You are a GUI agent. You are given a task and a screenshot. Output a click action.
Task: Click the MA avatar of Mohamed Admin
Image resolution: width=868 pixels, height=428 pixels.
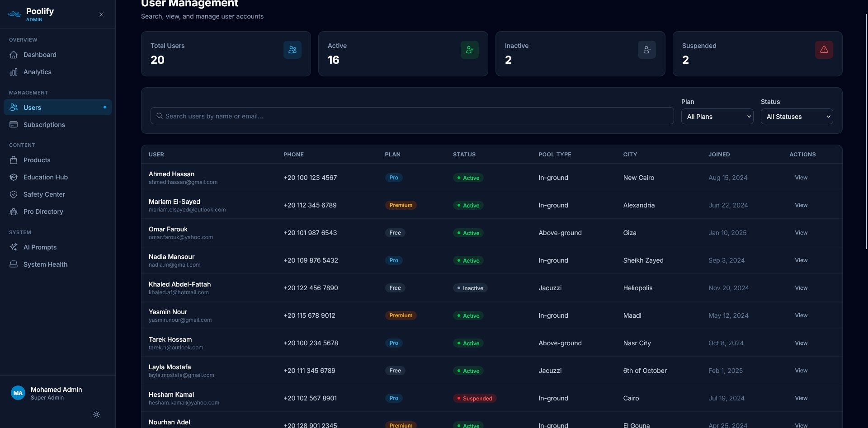tap(18, 393)
